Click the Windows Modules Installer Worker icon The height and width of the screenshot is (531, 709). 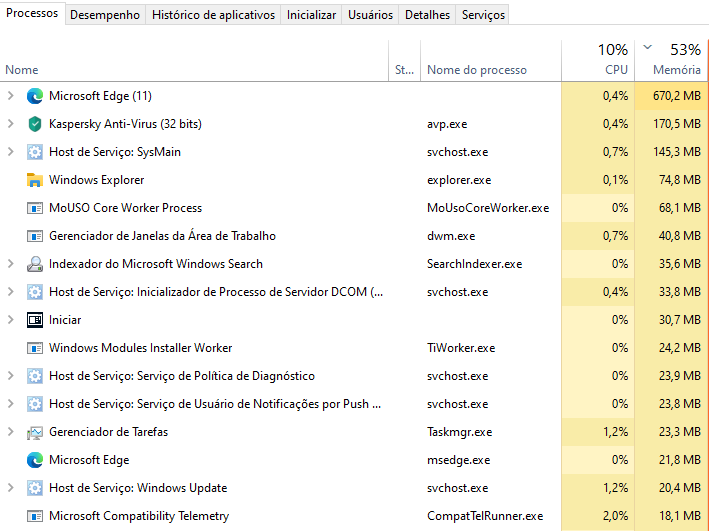click(x=35, y=348)
